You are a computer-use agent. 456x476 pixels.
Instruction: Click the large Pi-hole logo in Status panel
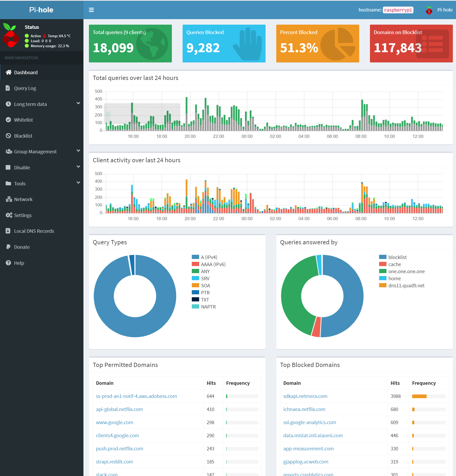coord(10,35)
